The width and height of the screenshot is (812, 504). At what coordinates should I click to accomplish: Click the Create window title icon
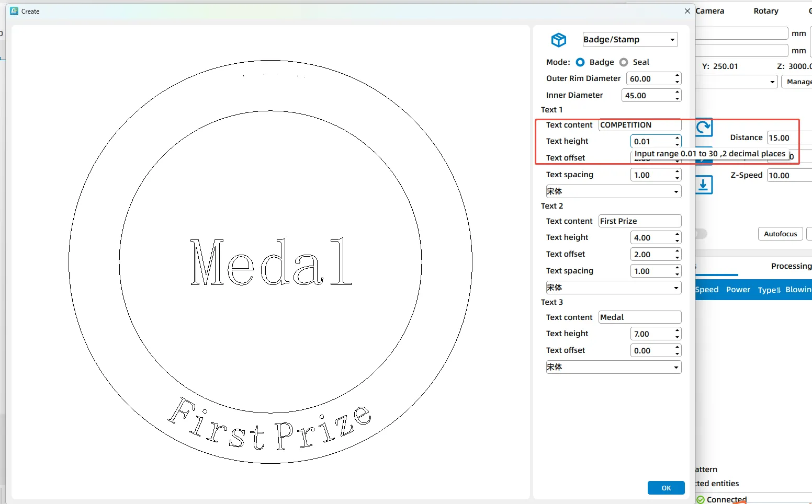click(x=14, y=11)
